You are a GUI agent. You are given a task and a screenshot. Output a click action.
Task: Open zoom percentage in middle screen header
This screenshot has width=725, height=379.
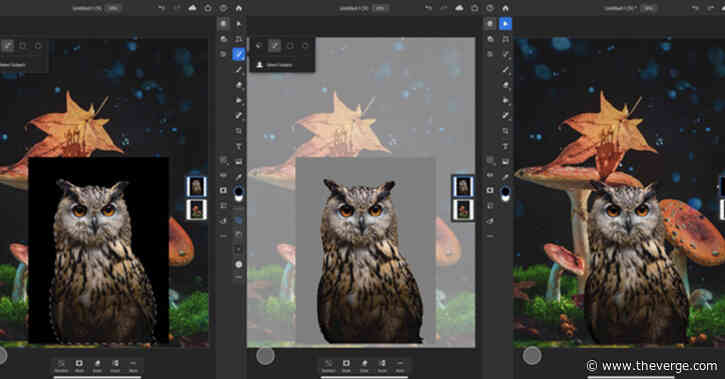click(380, 8)
